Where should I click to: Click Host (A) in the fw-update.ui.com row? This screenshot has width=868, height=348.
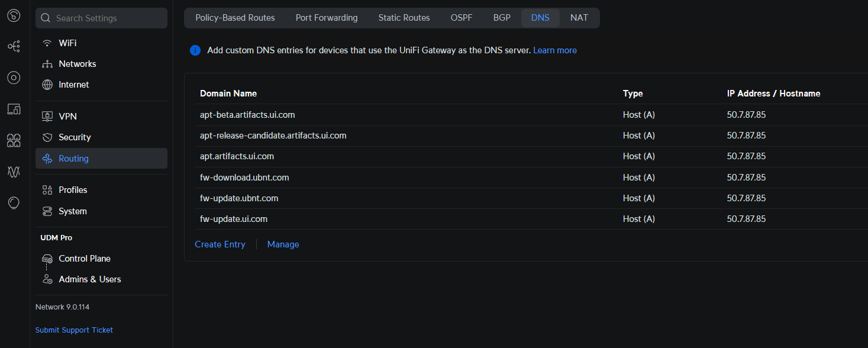[639, 219]
